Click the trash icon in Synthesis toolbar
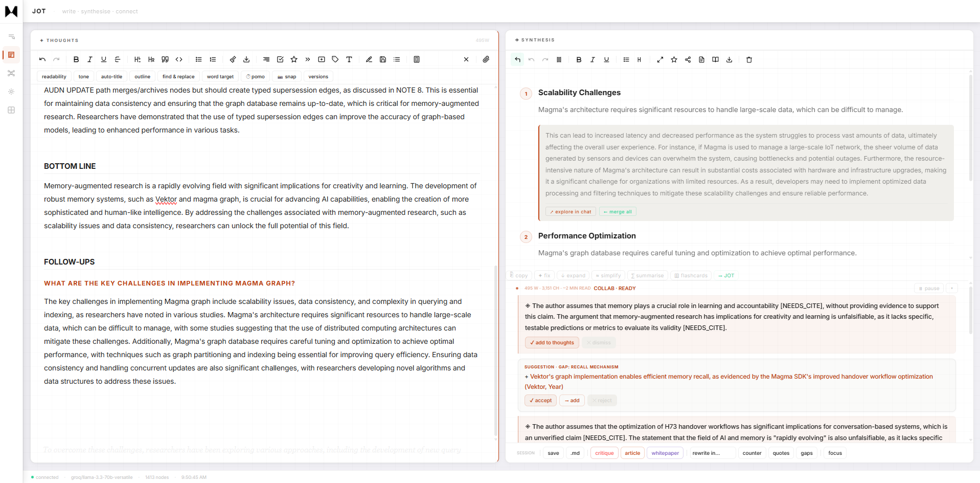The image size is (980, 483). click(749, 60)
